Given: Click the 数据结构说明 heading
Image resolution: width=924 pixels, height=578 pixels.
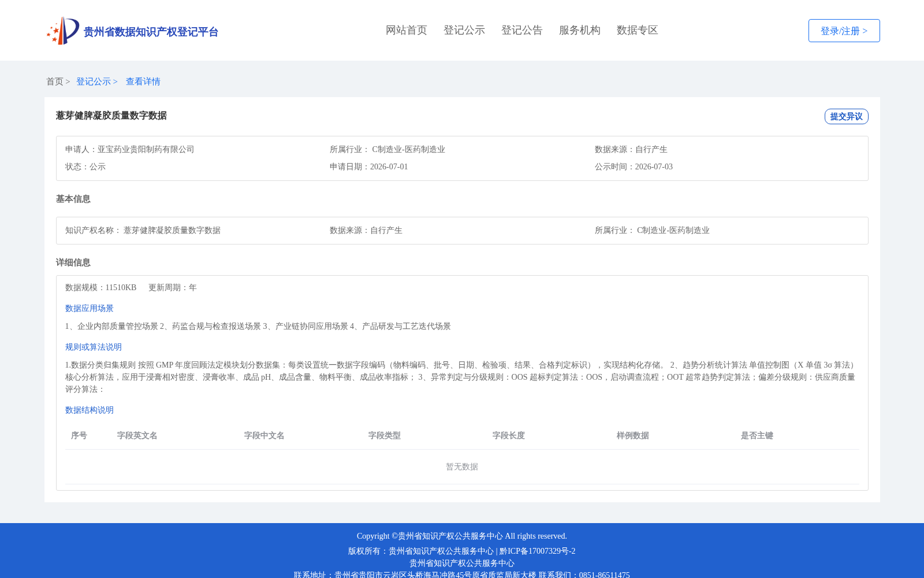Looking at the screenshot, I should coord(90,410).
